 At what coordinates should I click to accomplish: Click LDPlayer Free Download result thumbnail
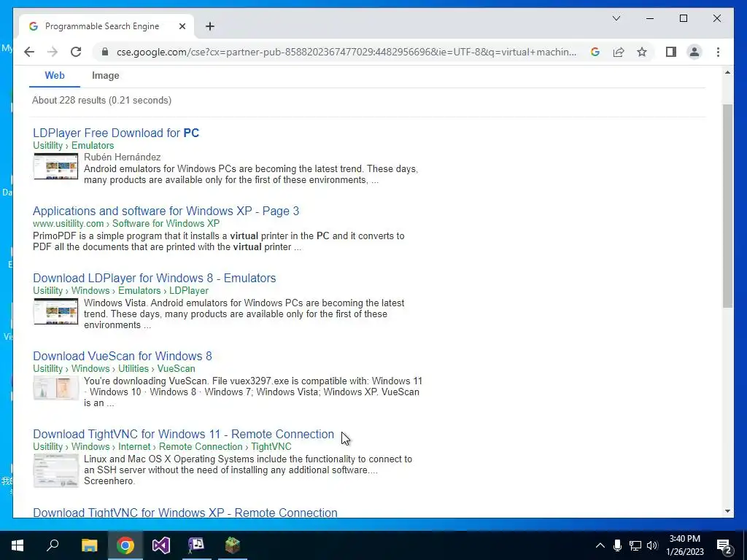[x=55, y=166]
